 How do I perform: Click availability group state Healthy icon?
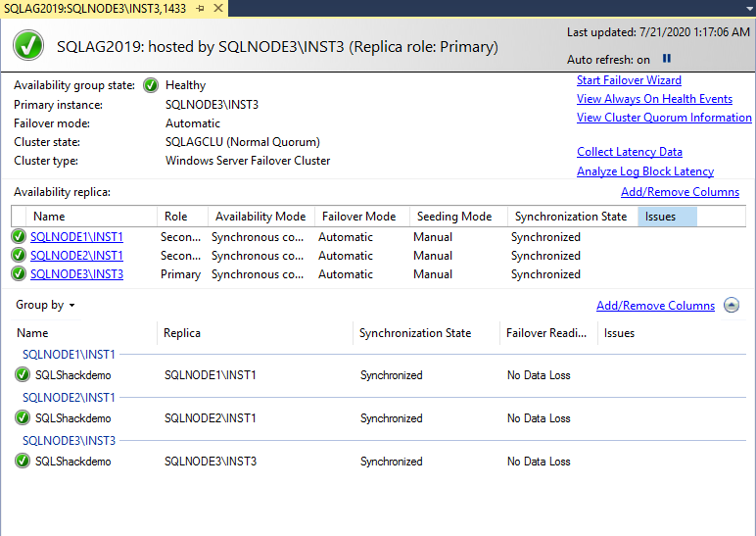point(151,85)
